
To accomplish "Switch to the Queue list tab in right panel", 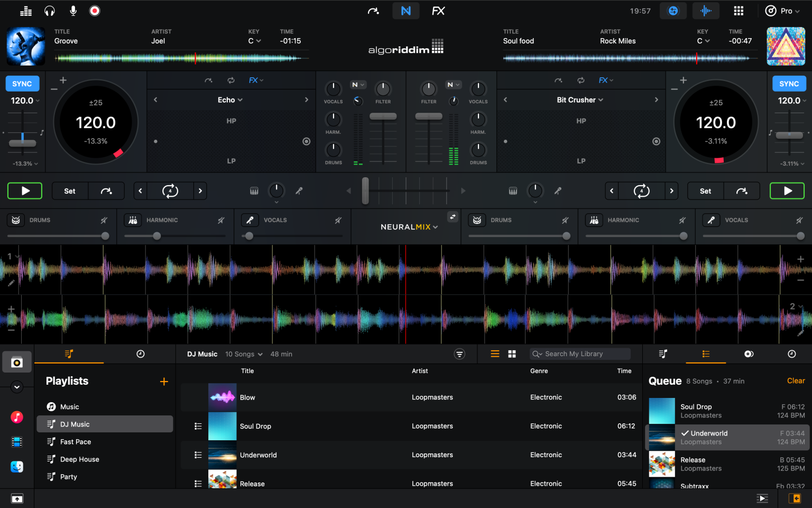I will [x=706, y=353].
